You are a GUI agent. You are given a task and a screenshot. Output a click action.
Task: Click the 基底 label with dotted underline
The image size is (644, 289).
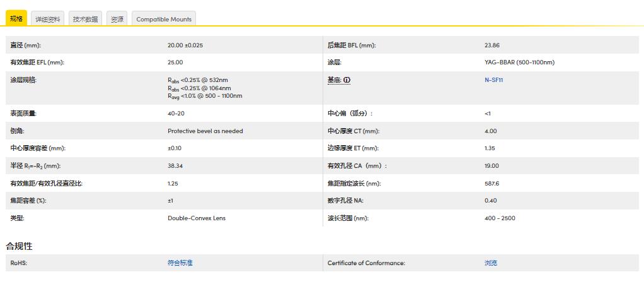click(334, 80)
